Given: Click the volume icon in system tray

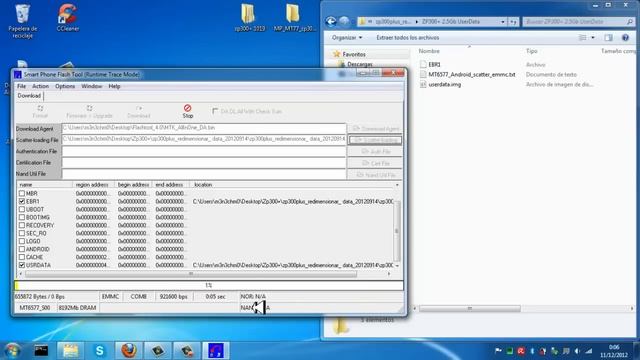Looking at the screenshot, I should 577,351.
